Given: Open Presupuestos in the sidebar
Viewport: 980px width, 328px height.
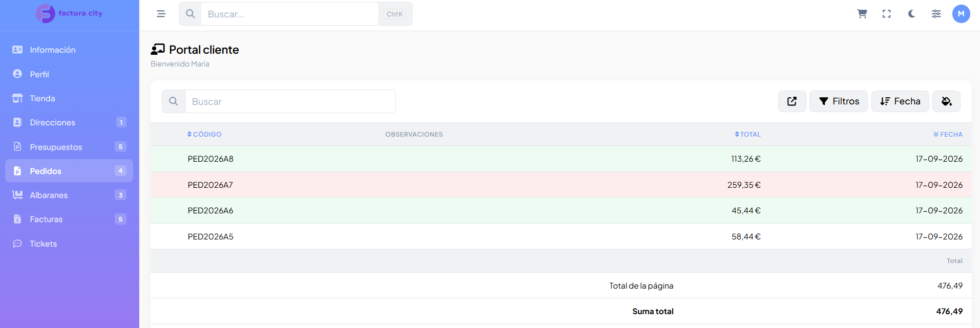Looking at the screenshot, I should (69, 147).
